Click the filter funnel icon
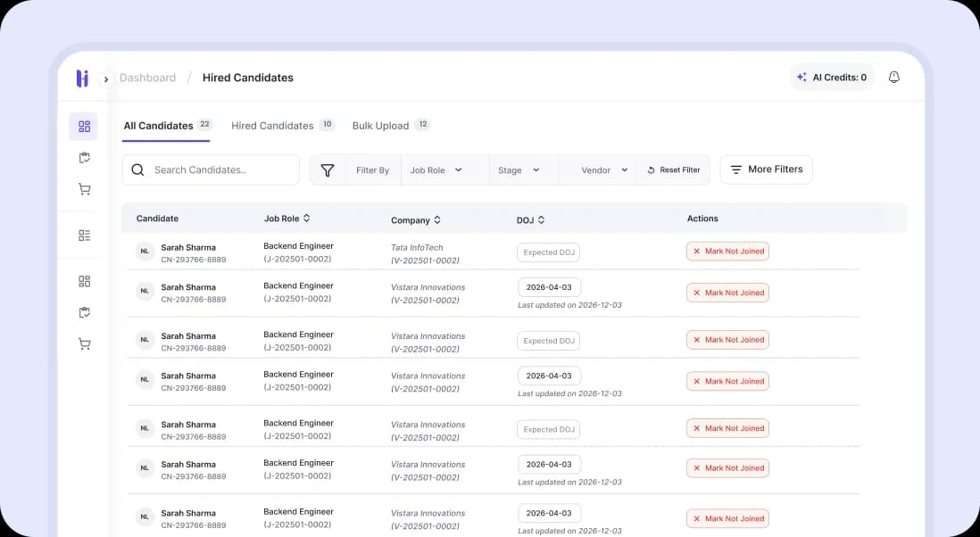 click(328, 169)
